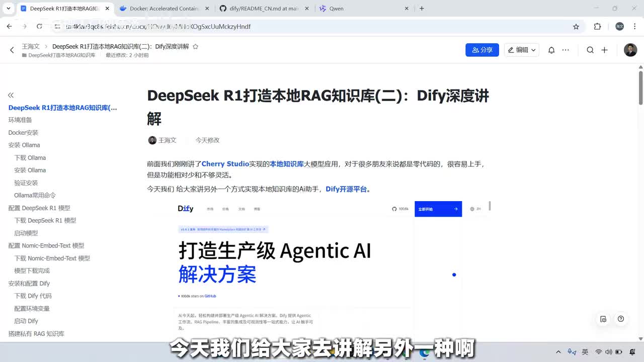
Task: Open the browser profile button
Action: pos(620,27)
